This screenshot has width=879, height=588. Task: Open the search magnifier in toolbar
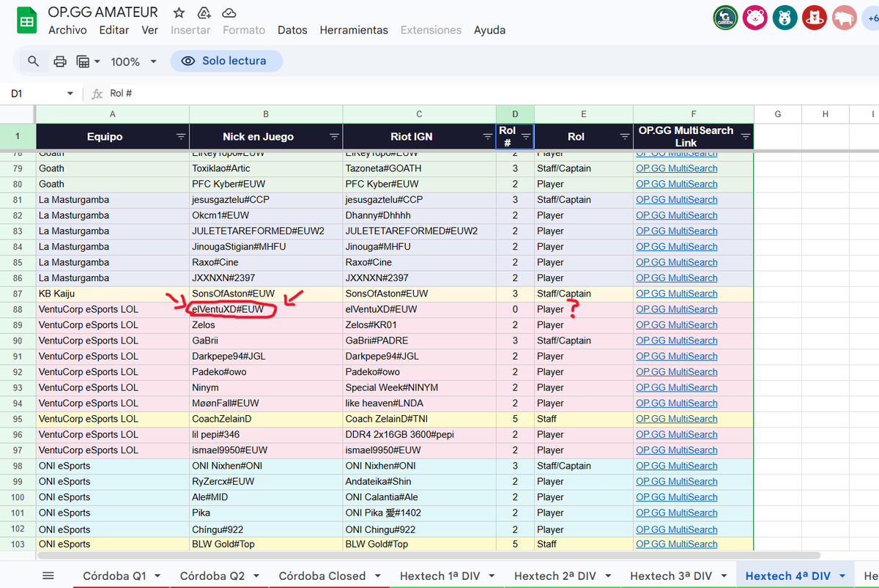click(33, 62)
